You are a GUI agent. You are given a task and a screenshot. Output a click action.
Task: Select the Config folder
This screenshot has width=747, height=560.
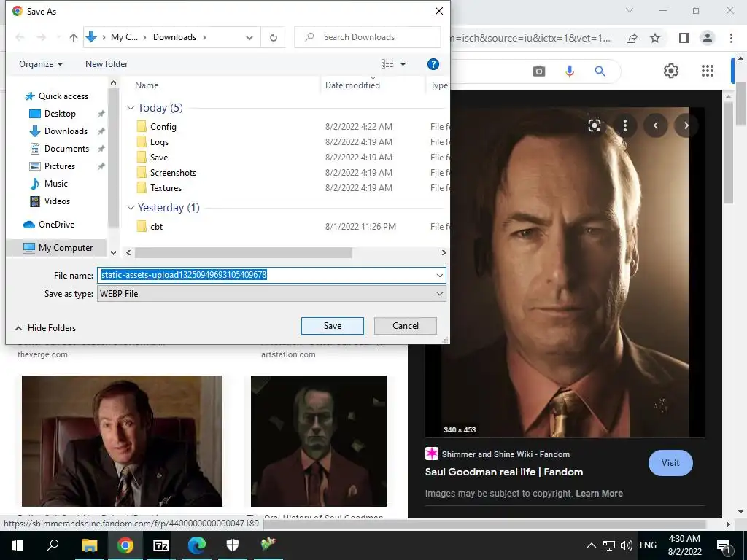[x=163, y=127]
